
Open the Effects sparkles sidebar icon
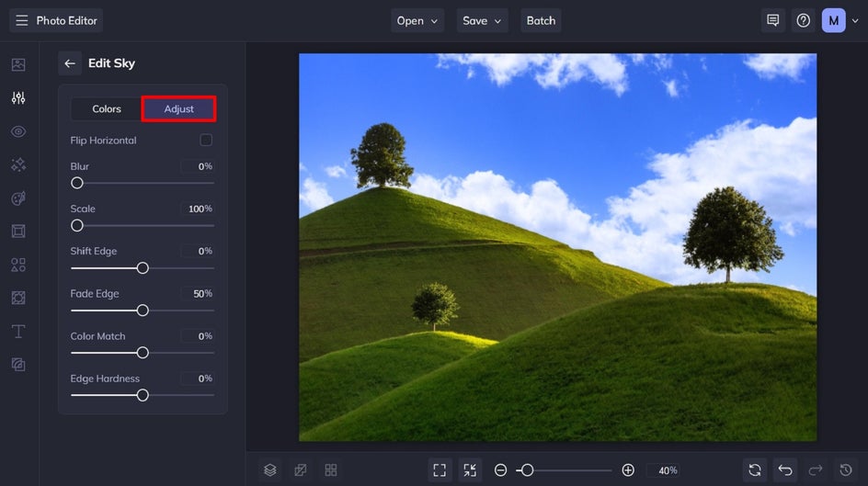click(18, 164)
